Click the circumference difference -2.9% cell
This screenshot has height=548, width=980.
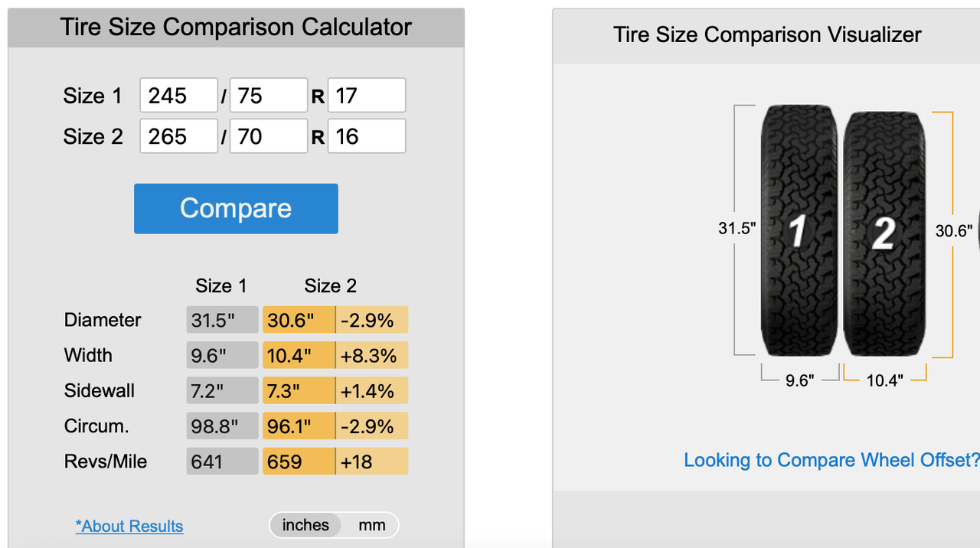click(372, 426)
